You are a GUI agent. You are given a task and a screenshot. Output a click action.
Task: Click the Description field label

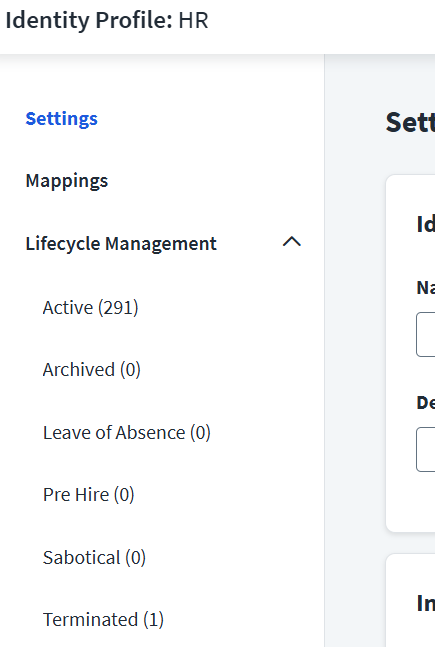click(x=426, y=403)
